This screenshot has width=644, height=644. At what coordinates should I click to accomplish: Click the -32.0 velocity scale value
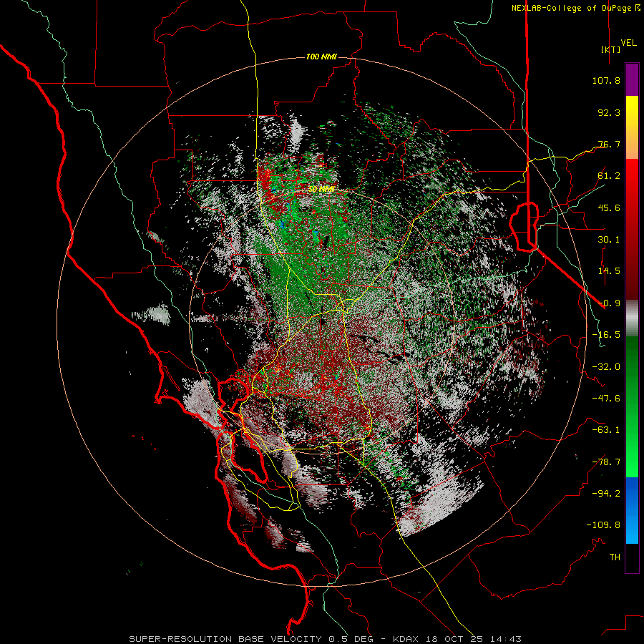(606, 367)
